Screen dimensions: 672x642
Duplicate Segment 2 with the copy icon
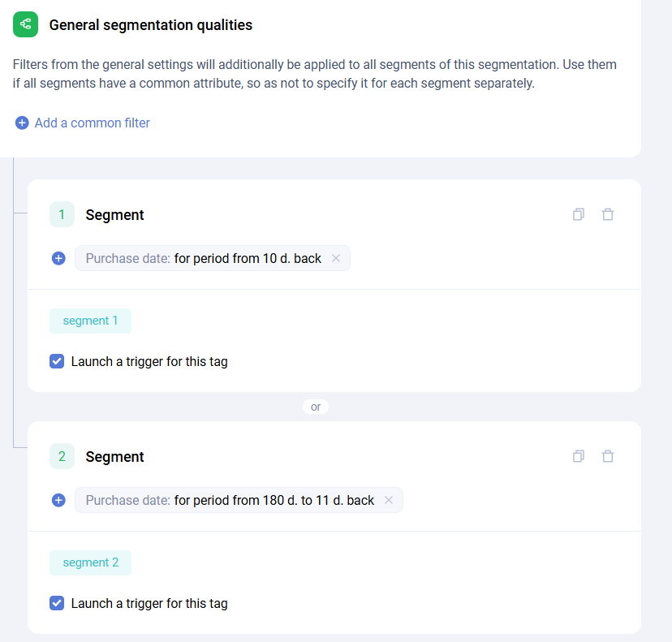[579, 457]
